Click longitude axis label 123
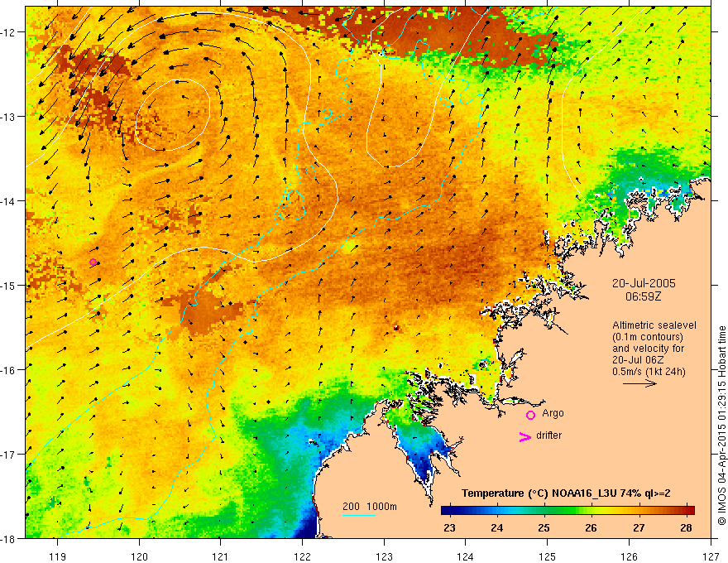This screenshot has height=563, width=728. coord(384,556)
